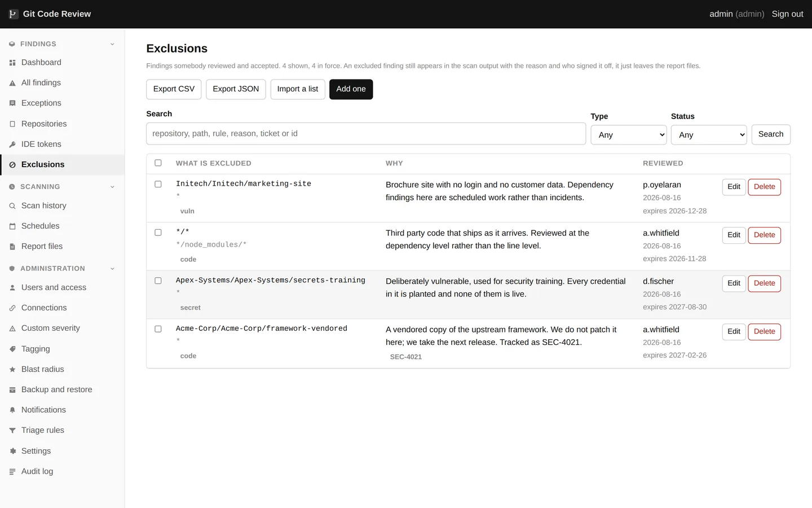Image resolution: width=812 pixels, height=508 pixels.
Task: Click the Git Code Review logo icon
Action: [x=14, y=14]
